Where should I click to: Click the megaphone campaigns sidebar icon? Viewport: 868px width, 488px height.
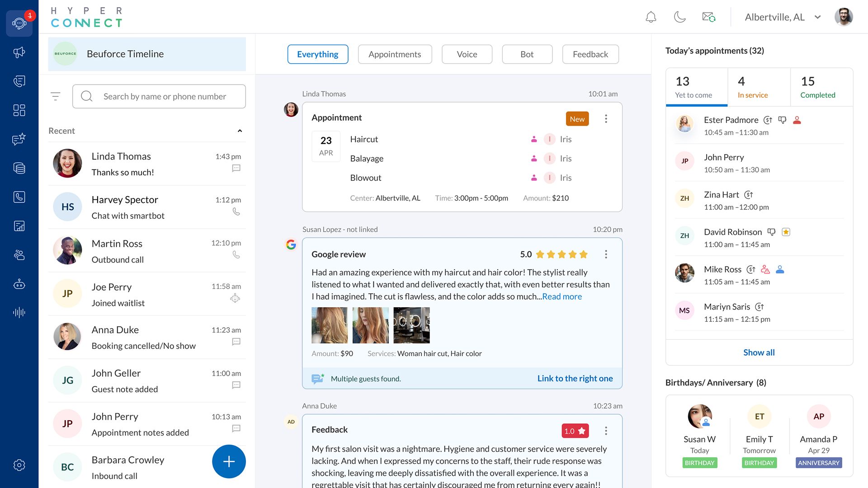19,52
